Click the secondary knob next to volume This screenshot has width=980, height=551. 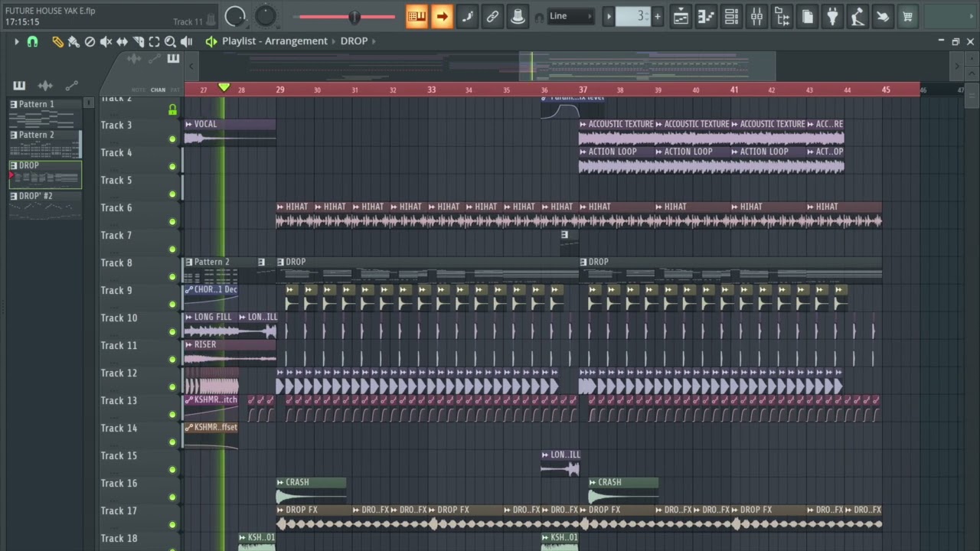point(266,15)
